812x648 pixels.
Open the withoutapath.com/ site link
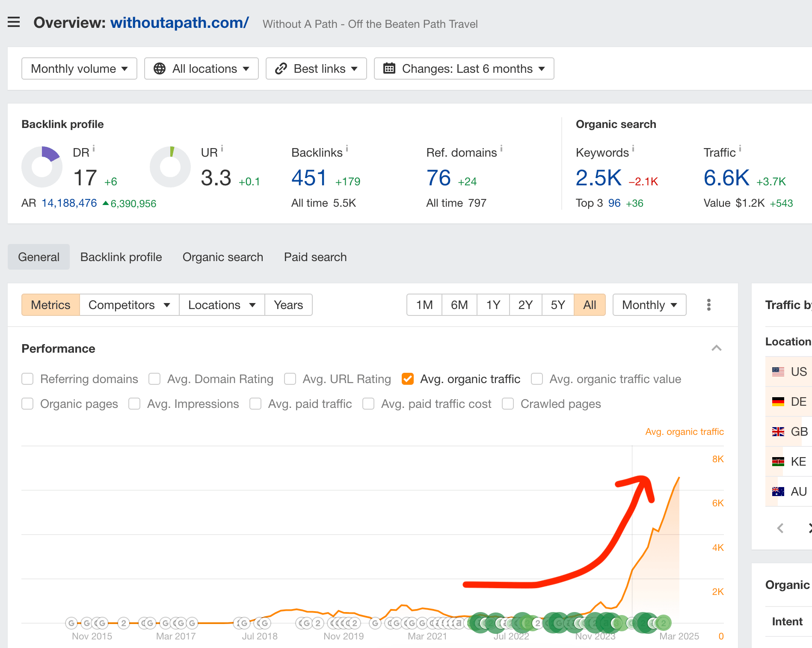pyautogui.click(x=179, y=23)
